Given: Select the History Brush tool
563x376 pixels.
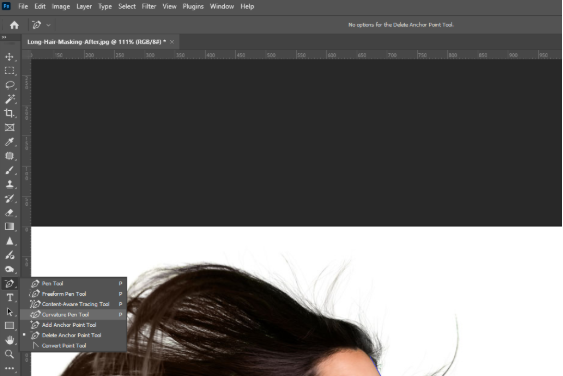Looking at the screenshot, I should (x=10, y=199).
